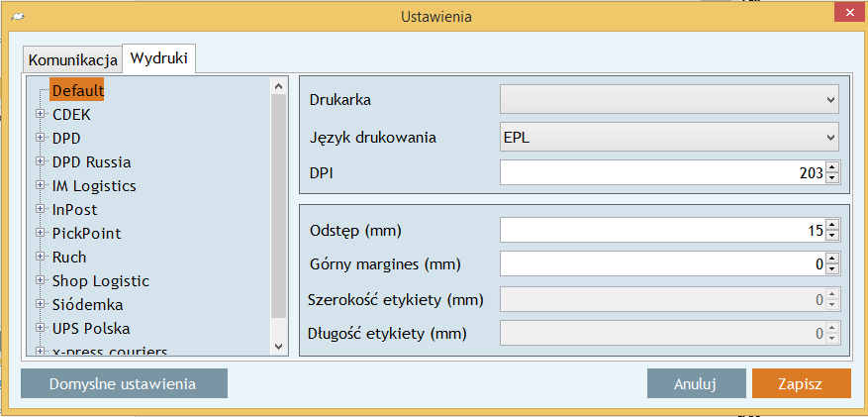Select InPost carrier entry
This screenshot has height=417, width=868.
pos(75,210)
